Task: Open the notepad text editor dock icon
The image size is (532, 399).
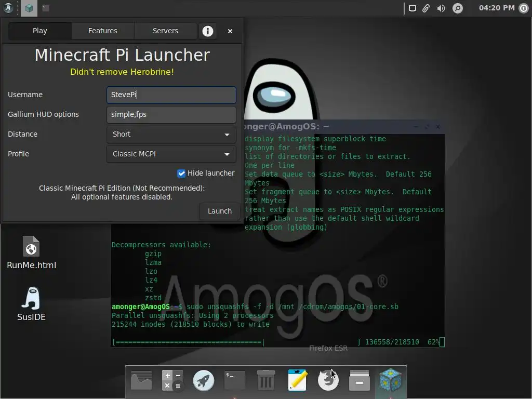Action: (x=297, y=380)
